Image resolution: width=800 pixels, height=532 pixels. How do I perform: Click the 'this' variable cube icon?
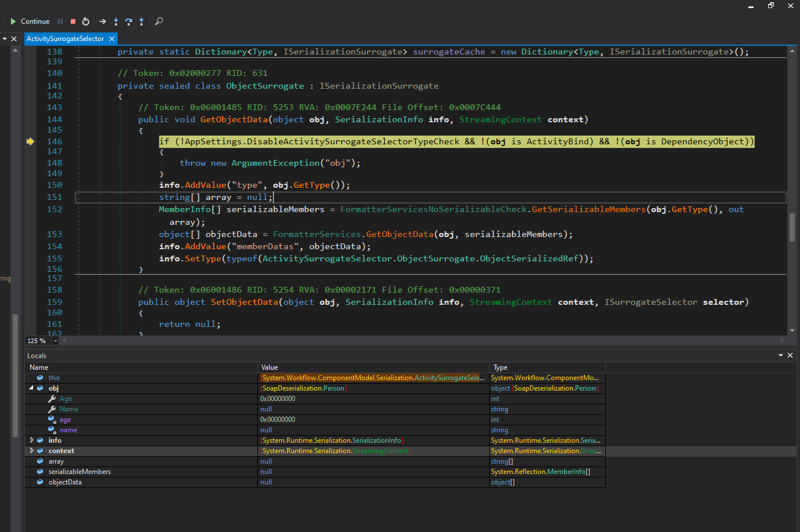tap(40, 378)
